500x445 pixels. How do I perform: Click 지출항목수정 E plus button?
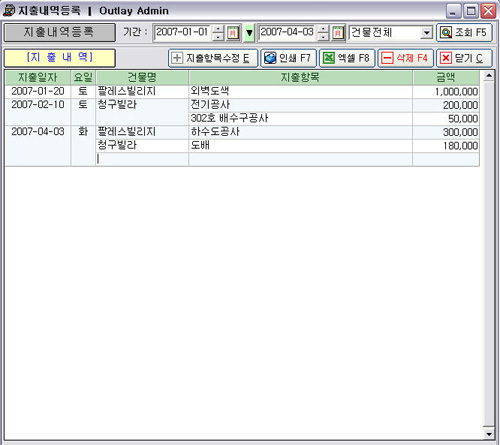[213, 58]
